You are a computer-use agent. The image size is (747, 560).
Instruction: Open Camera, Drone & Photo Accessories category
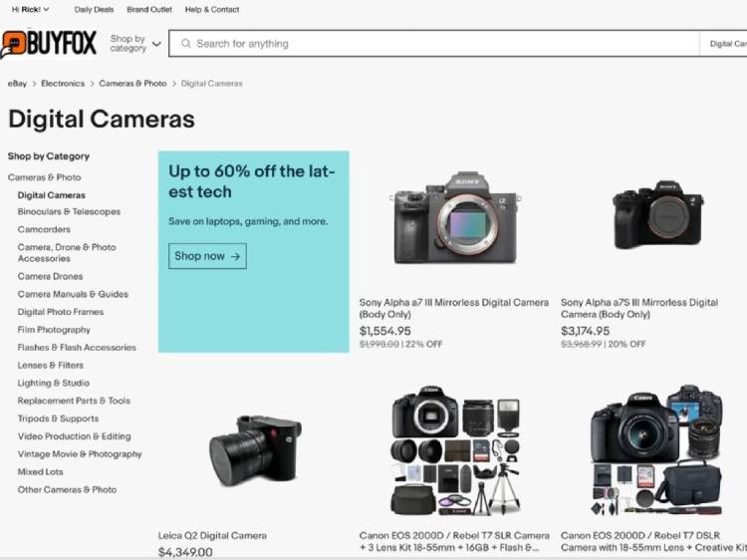point(67,252)
